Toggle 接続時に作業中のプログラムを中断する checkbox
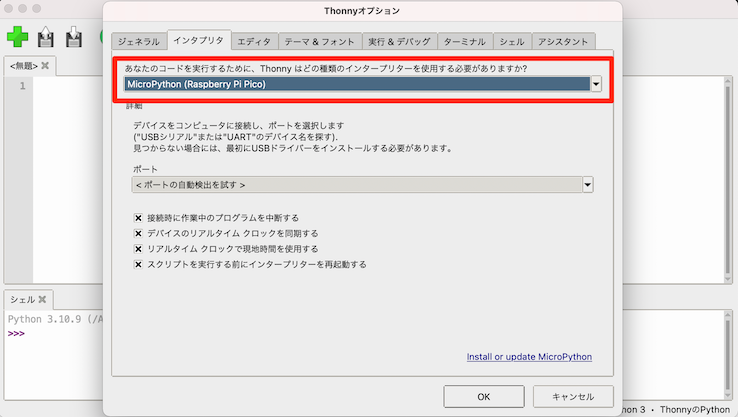The image size is (738, 417). (138, 218)
